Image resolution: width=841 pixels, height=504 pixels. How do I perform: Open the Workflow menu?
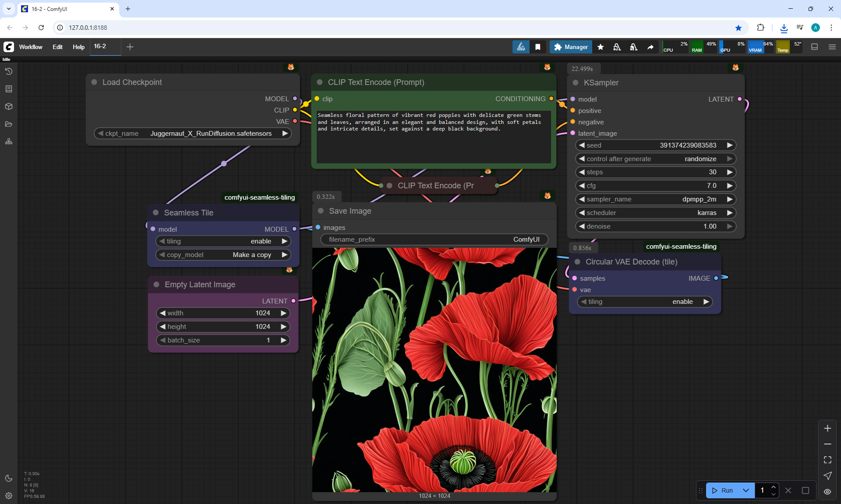point(31,47)
